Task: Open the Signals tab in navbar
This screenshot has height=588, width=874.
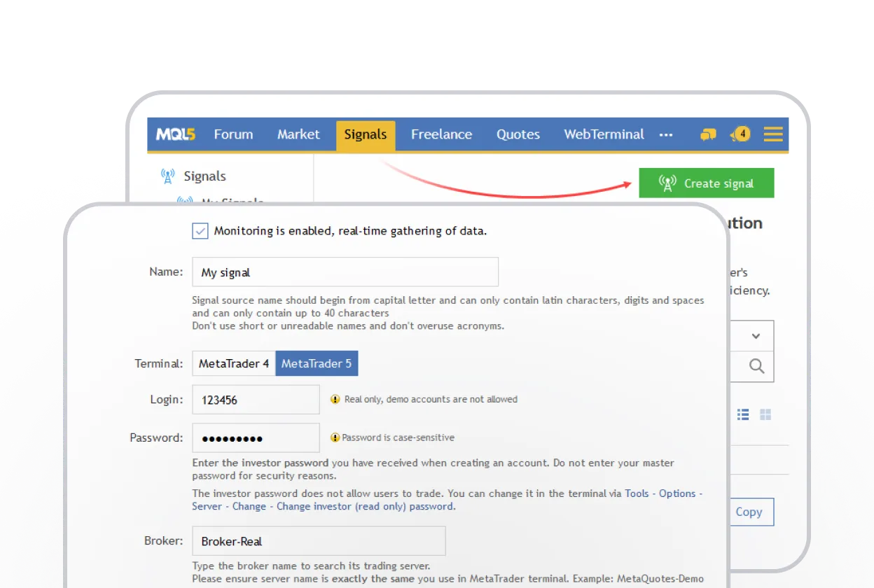Action: pos(366,134)
